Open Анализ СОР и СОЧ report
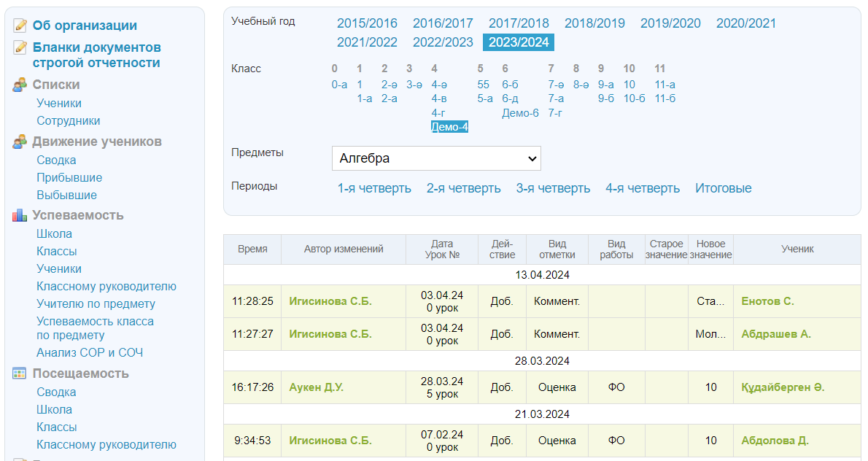This screenshot has width=868, height=461. [90, 353]
